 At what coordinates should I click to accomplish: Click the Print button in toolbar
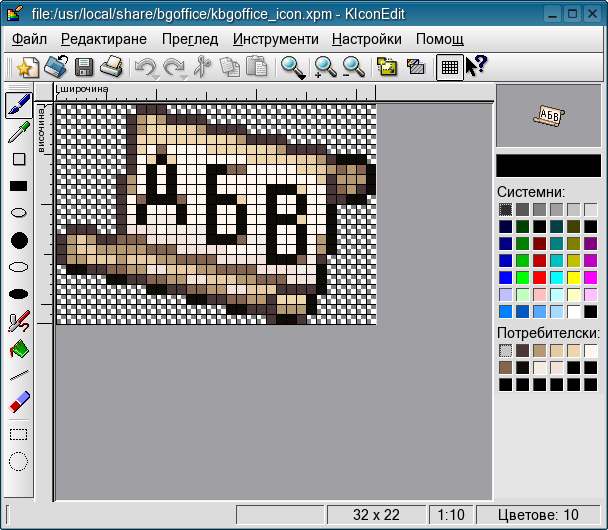pos(112,68)
